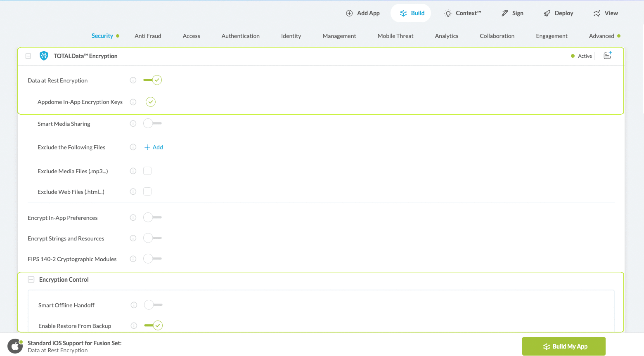Image resolution: width=644 pixels, height=356 pixels.
Task: Click the TOTALData Encryption shield icon
Action: pyautogui.click(x=44, y=56)
